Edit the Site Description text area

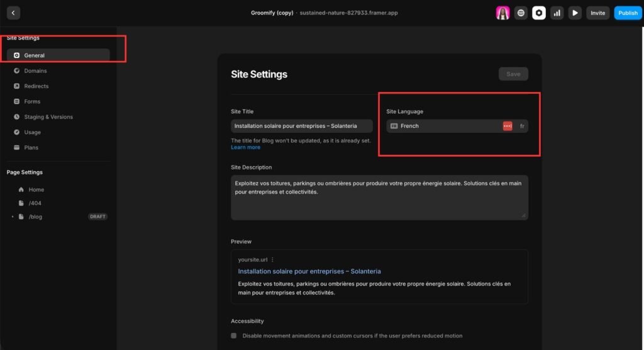[x=379, y=198]
